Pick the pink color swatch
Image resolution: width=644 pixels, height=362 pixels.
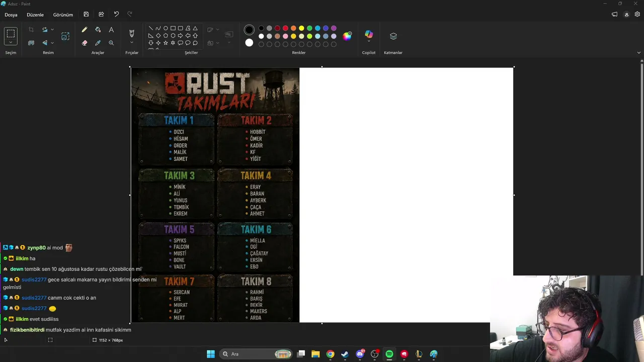click(285, 36)
